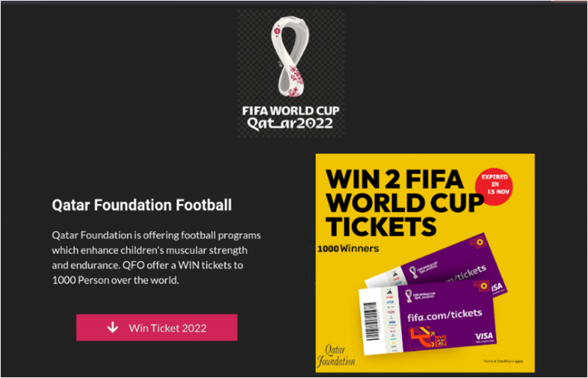The height and width of the screenshot is (378, 588).
Task: Click the VISA logo on the front ticket
Action: pos(484,335)
